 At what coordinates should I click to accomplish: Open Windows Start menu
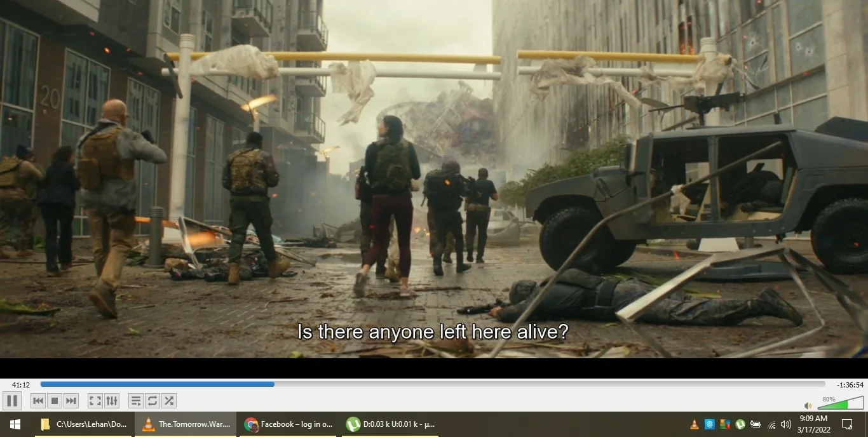click(x=15, y=424)
